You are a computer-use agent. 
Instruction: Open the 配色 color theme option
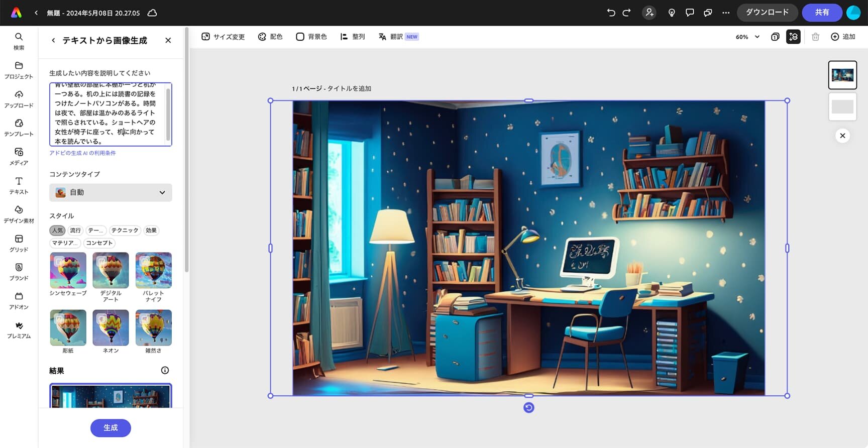pos(270,37)
